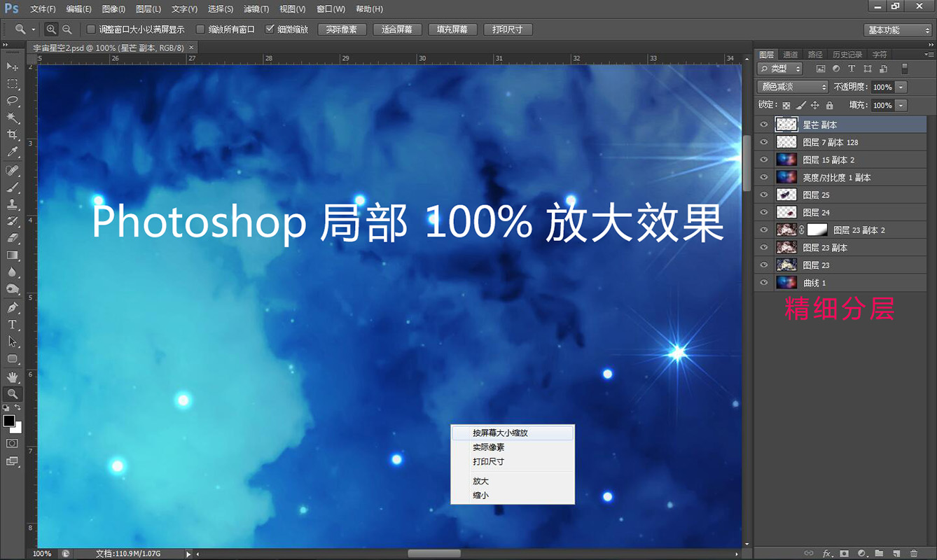Select the Move tool
Viewport: 937px width, 560px height.
tap(12, 66)
